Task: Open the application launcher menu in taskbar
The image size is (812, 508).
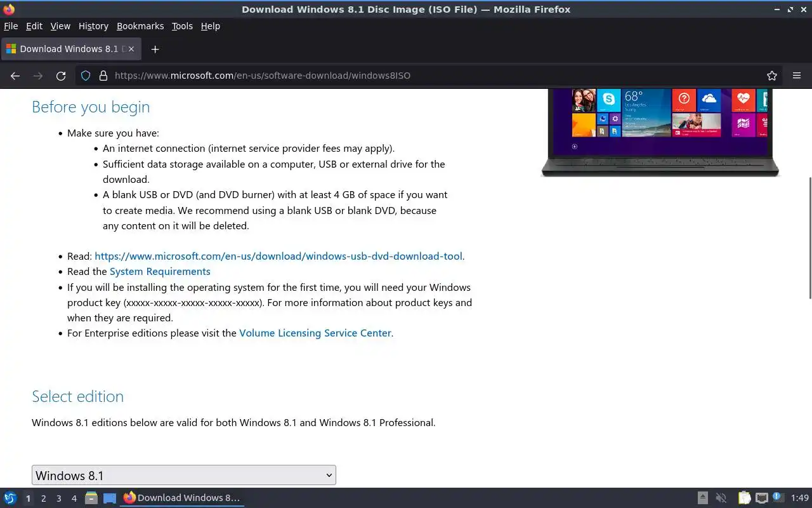Action: pos(10,498)
